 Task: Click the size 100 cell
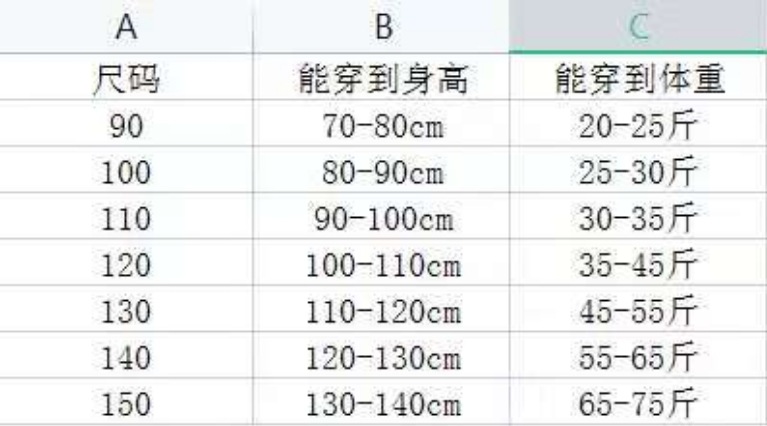127,174
